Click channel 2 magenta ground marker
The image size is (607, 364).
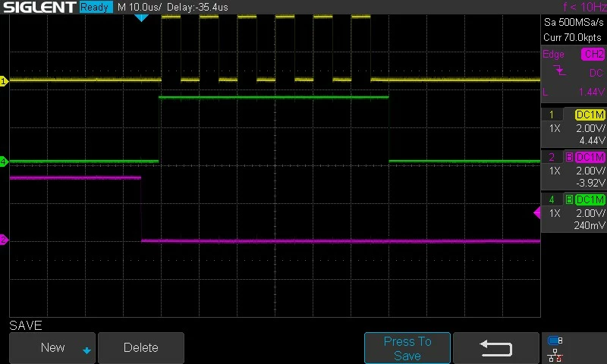(x=4, y=240)
